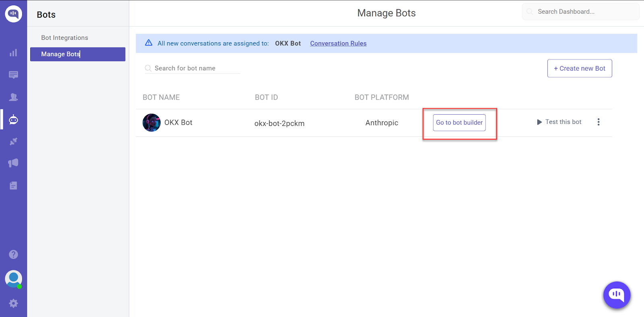Click Go to bot builder button
644x317 pixels.
tap(459, 123)
